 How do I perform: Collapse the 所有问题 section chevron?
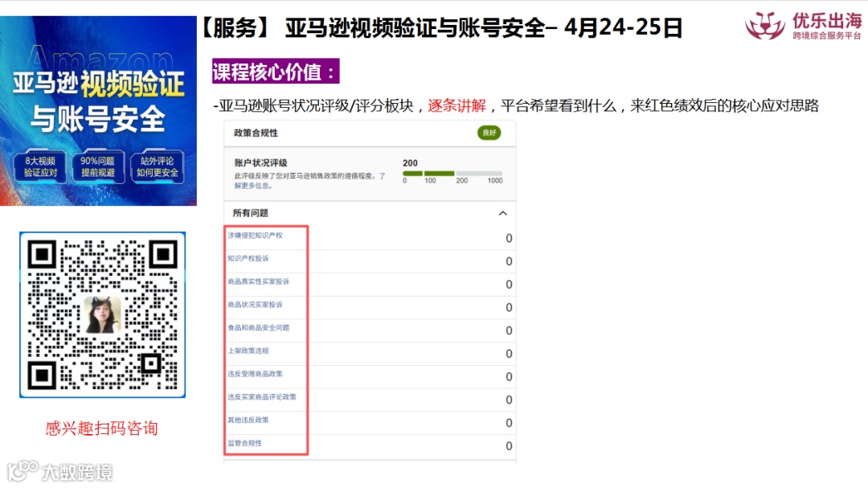[x=502, y=213]
